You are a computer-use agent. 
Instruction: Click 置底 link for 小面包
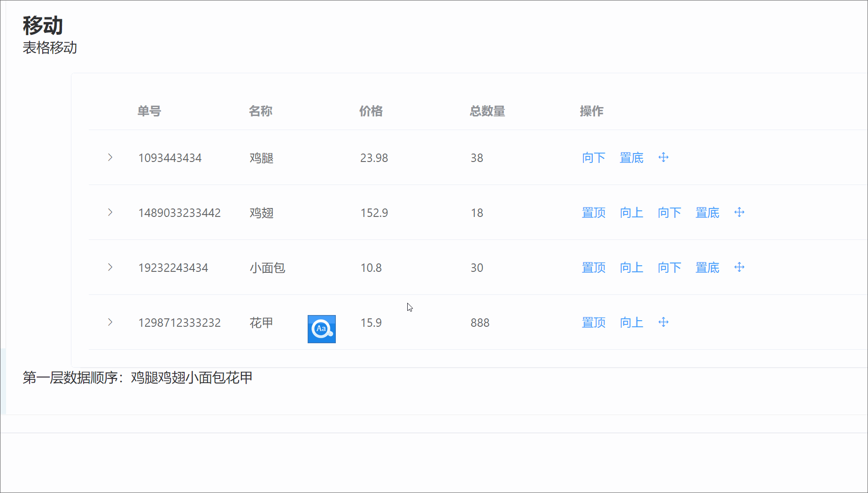click(707, 267)
